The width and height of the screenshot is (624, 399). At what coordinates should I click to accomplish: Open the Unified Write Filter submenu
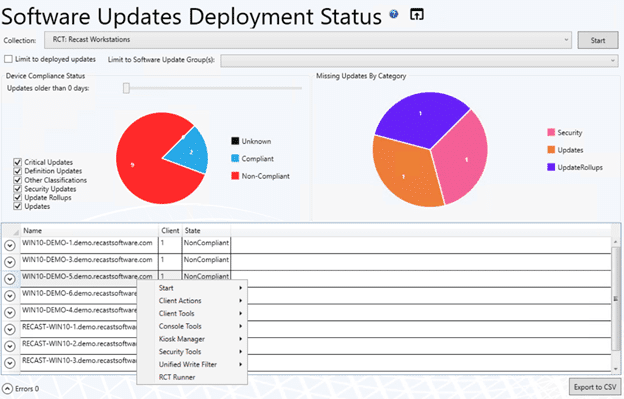[192, 364]
